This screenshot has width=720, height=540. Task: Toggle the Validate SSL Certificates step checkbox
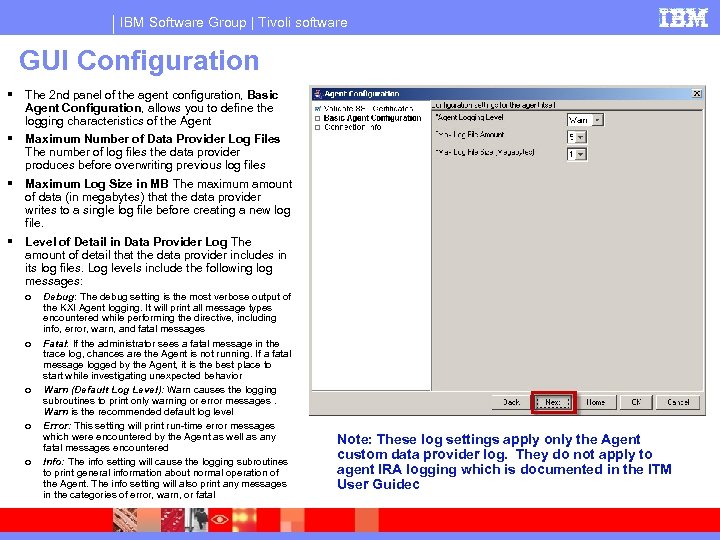317,109
